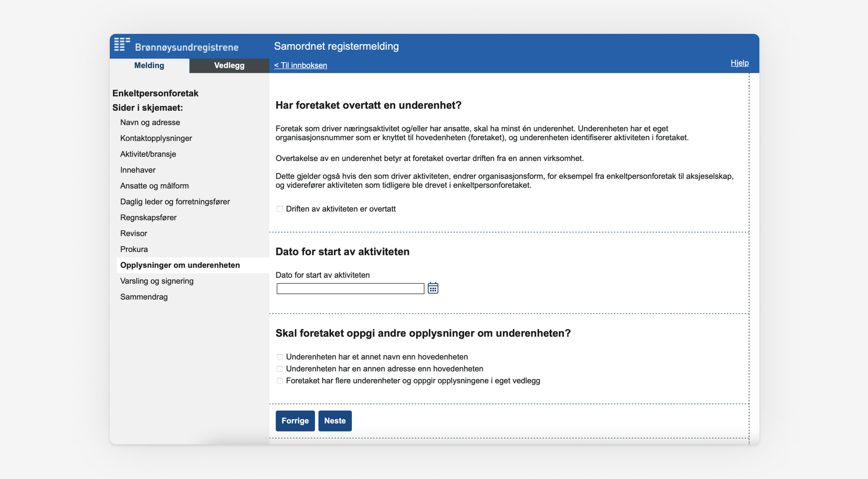The width and height of the screenshot is (868, 479).
Task: Click the Forrige button
Action: (x=295, y=420)
